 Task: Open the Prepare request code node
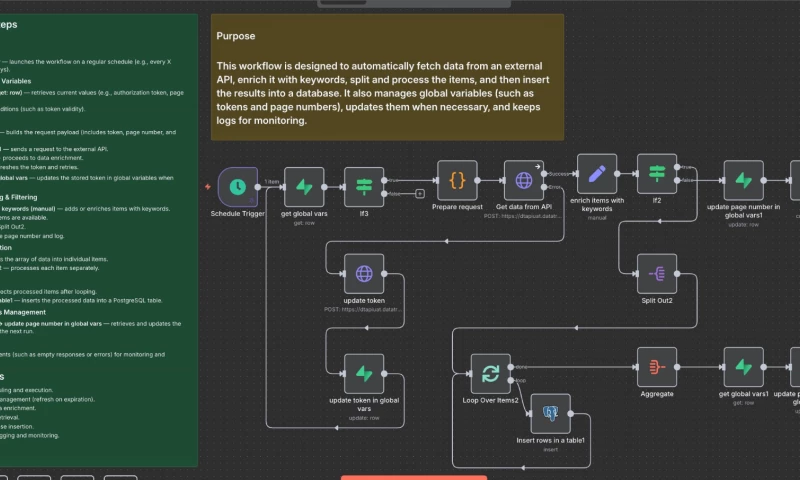coord(457,180)
